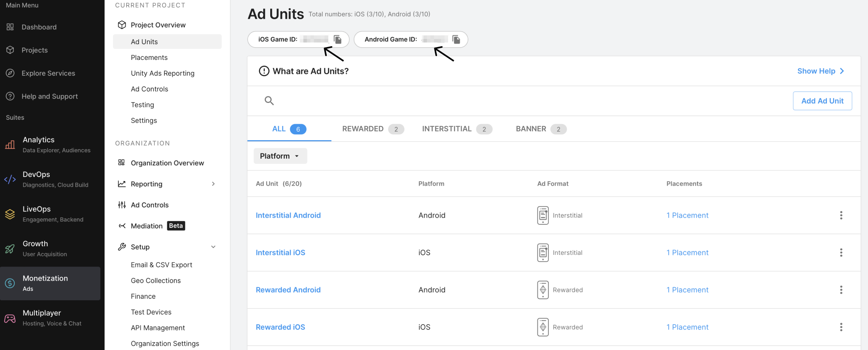Screen dimensions: 868x350
Task: Go to the Dashboard
Action: (39, 27)
